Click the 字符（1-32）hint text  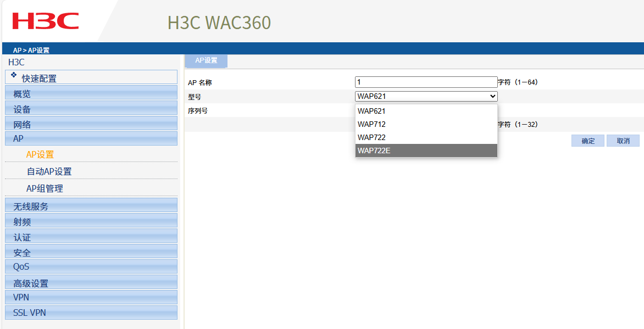point(518,125)
